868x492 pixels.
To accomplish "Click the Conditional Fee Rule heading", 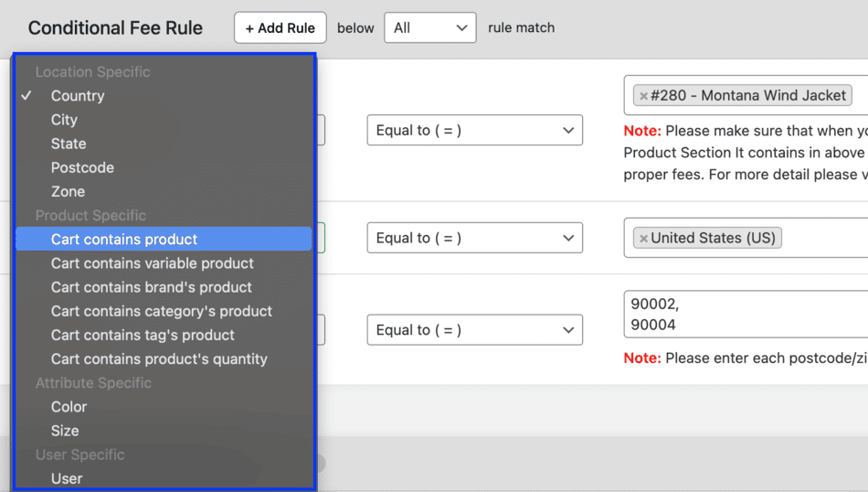I will tap(115, 27).
